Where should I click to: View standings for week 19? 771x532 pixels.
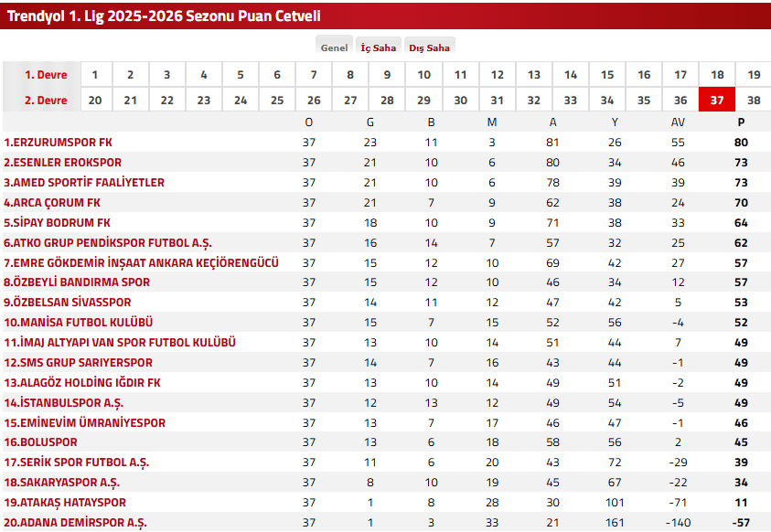(754, 74)
